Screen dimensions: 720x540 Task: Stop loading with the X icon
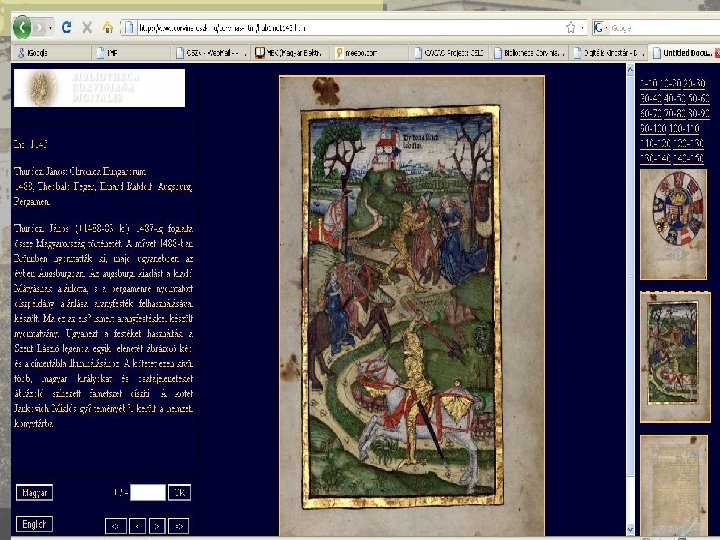87,28
